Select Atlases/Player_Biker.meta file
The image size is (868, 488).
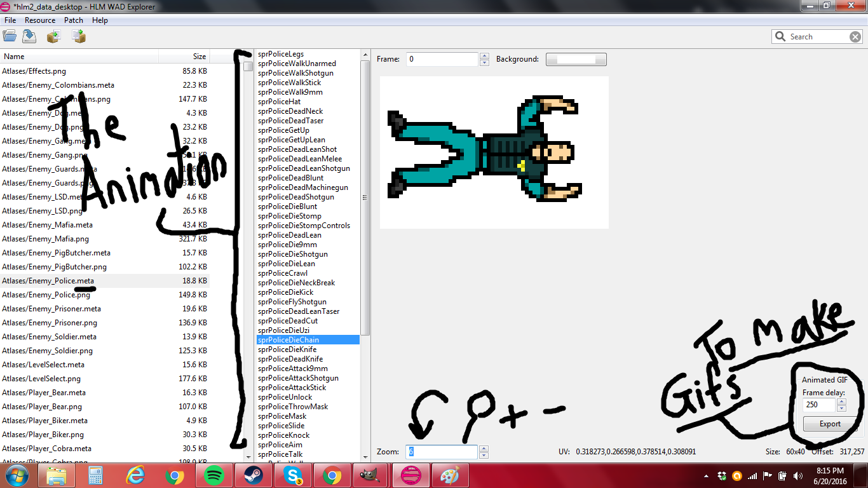pyautogui.click(x=105, y=421)
